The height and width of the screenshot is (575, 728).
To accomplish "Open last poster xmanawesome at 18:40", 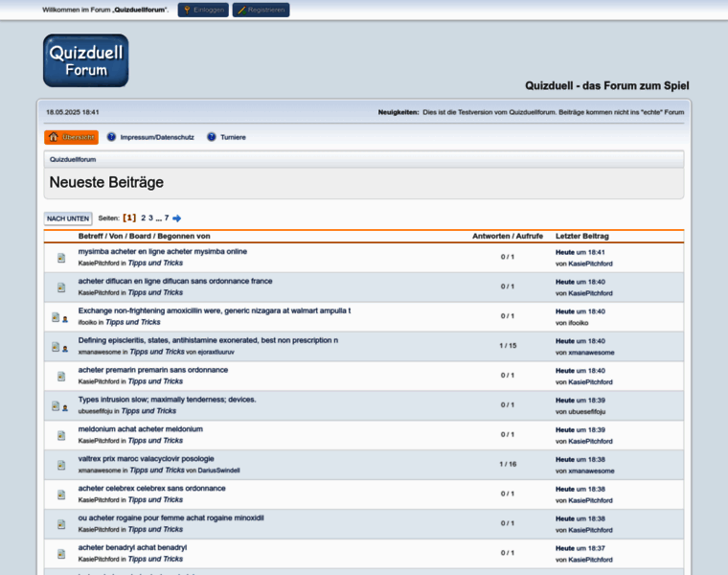I will click(591, 353).
